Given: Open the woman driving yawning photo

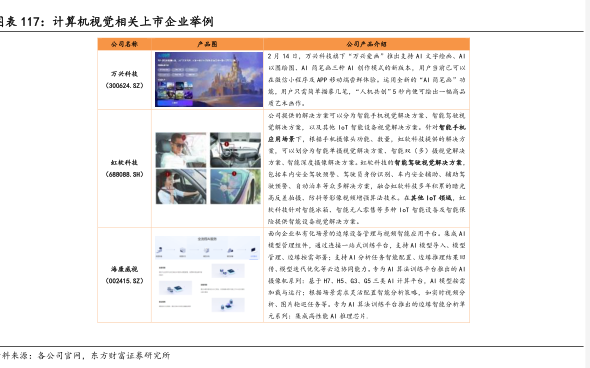Looking at the screenshot, I should pos(181,186).
